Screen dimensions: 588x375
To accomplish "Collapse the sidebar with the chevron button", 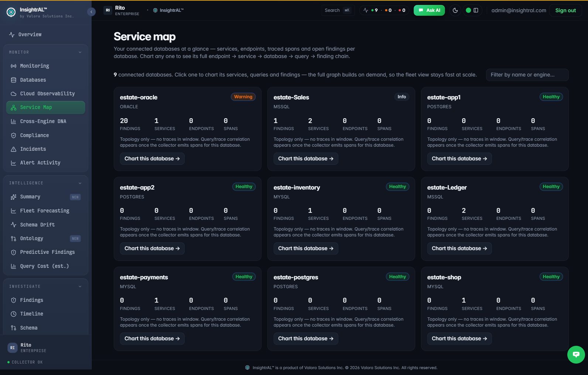I will pyautogui.click(x=92, y=12).
